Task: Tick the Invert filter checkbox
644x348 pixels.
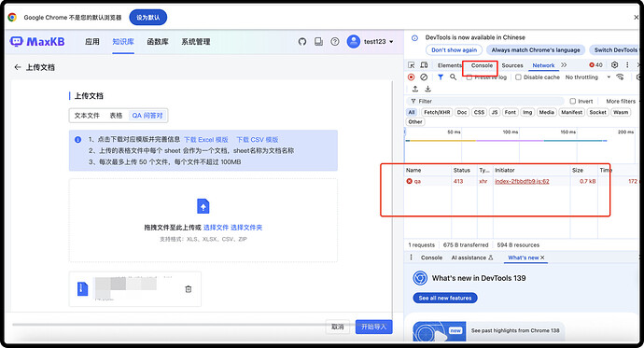Action: 572,101
